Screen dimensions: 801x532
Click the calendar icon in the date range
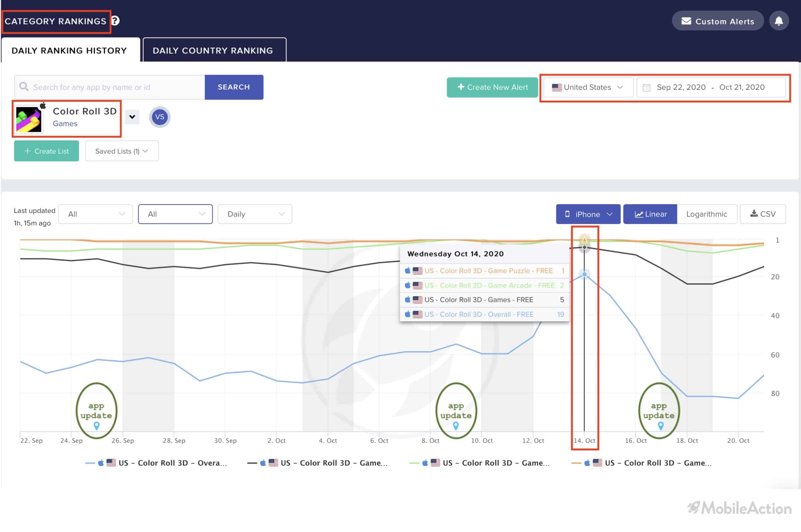(647, 87)
